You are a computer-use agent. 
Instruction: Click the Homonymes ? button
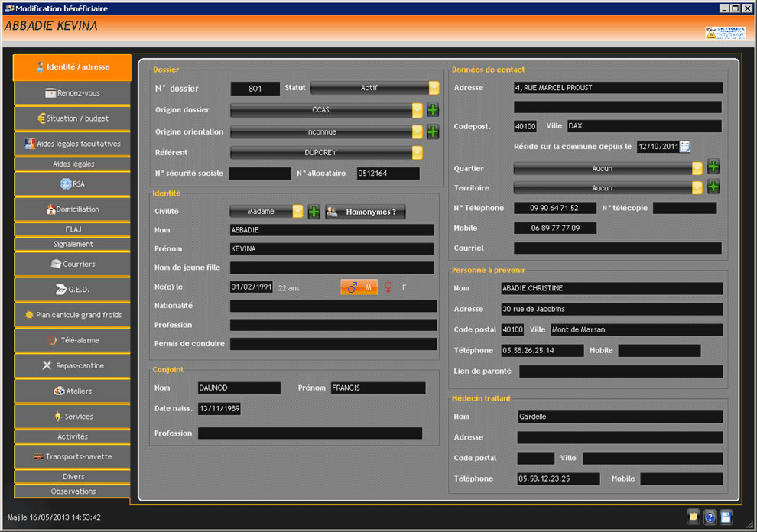pyautogui.click(x=366, y=212)
